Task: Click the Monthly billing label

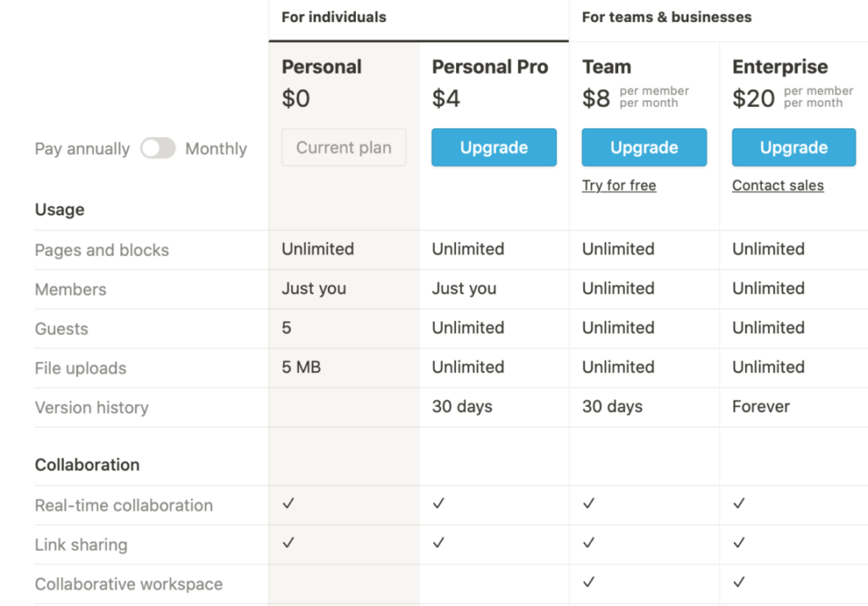Action: click(x=216, y=149)
